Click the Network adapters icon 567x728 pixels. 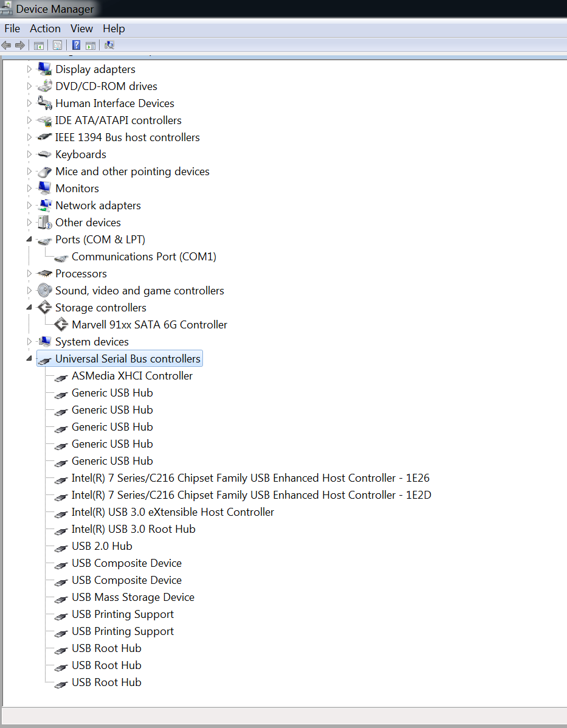click(44, 205)
